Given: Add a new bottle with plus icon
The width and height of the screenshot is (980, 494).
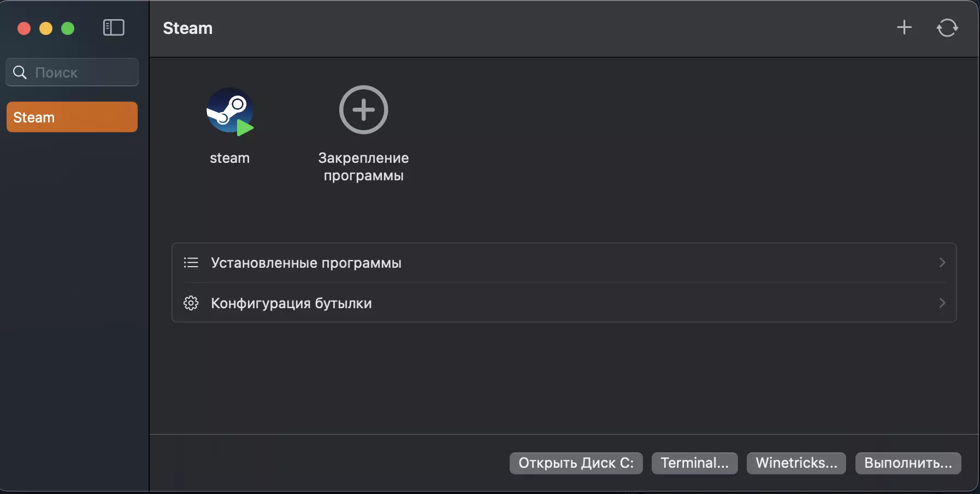Looking at the screenshot, I should pos(904,27).
